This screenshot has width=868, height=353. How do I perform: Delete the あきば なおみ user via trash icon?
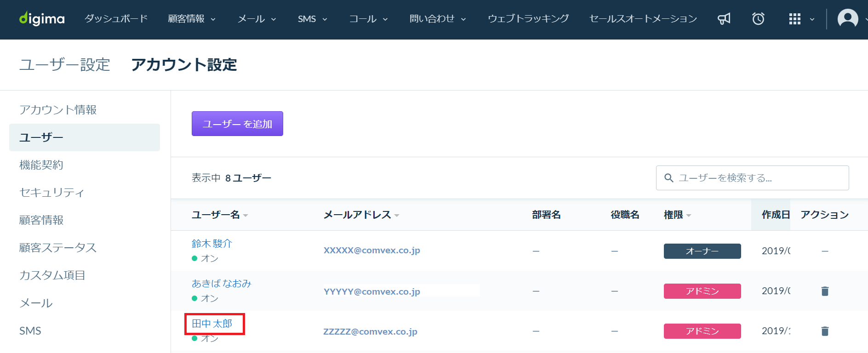[x=825, y=291]
